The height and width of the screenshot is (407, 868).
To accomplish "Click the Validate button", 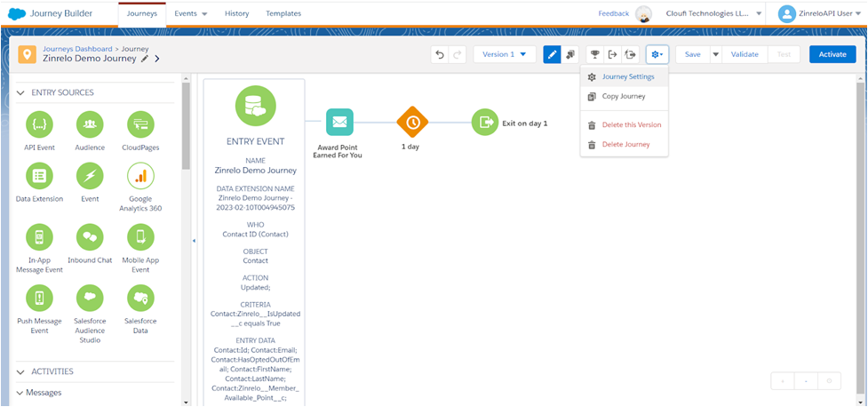I will point(744,54).
